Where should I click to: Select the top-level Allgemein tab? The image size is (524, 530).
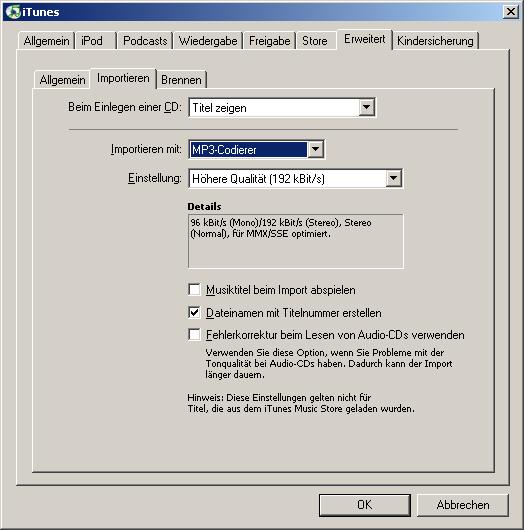pyautogui.click(x=46, y=41)
